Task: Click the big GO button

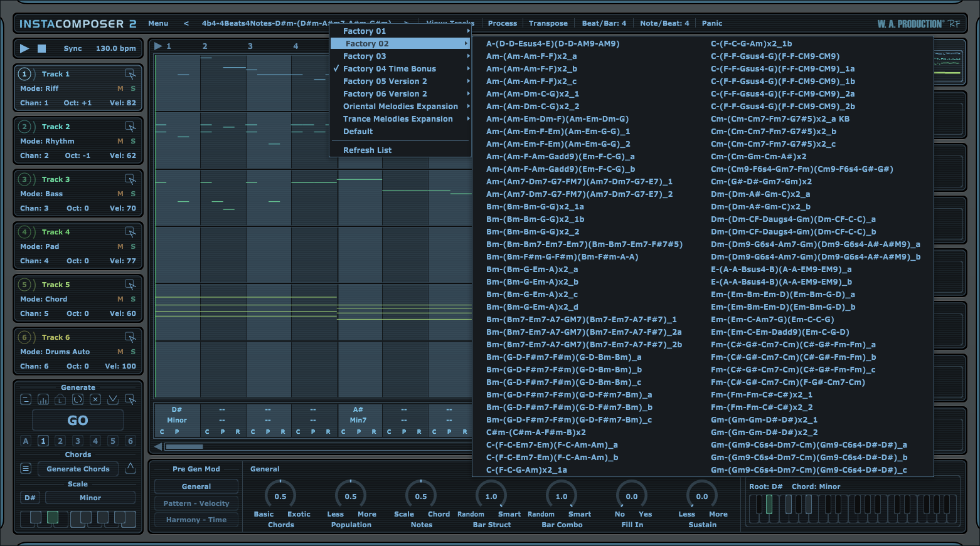Action: 78,420
